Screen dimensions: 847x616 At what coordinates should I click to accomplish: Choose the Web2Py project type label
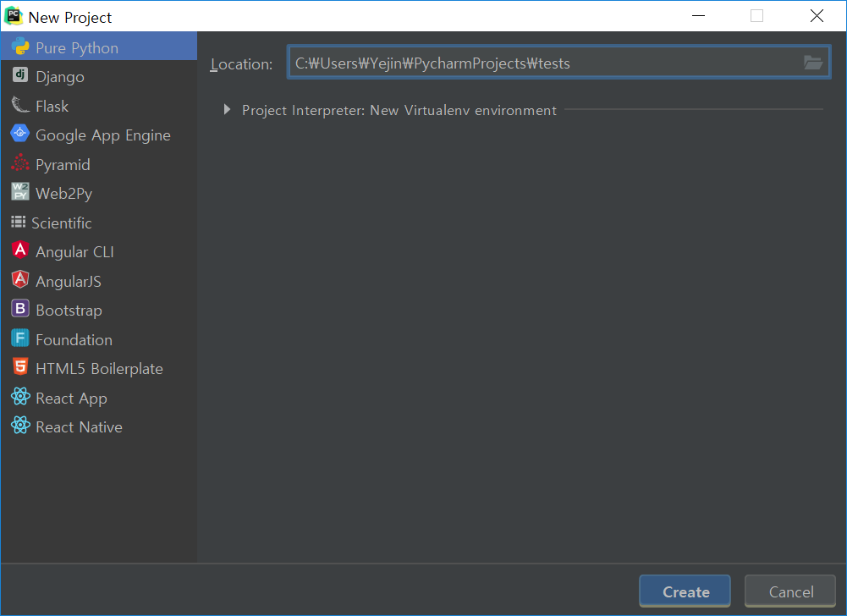[x=63, y=194]
